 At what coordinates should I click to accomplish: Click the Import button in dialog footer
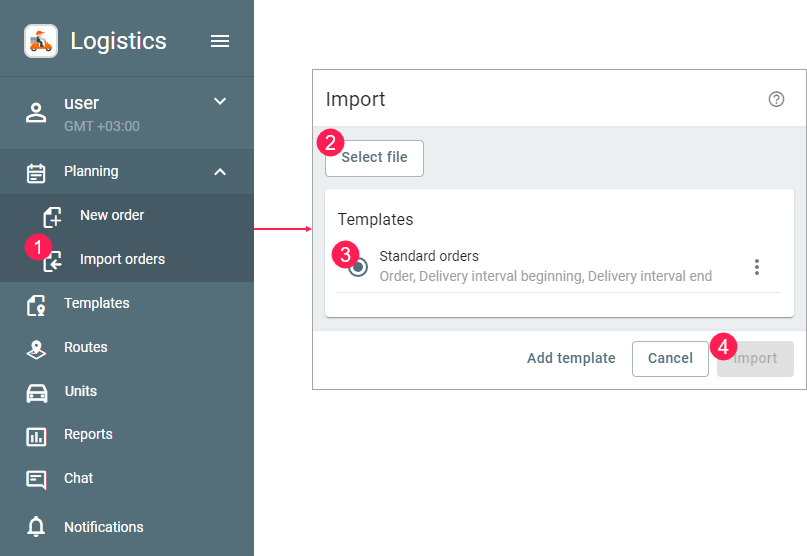click(x=755, y=359)
